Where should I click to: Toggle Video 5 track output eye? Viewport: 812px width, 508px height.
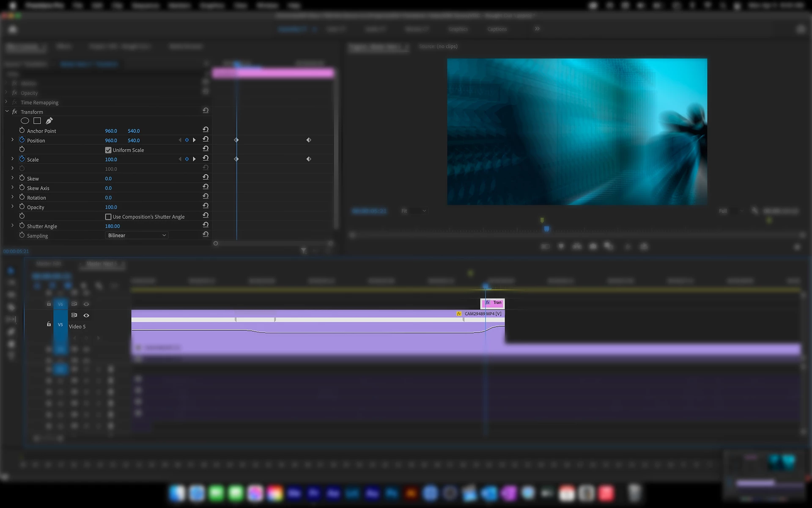[86, 315]
